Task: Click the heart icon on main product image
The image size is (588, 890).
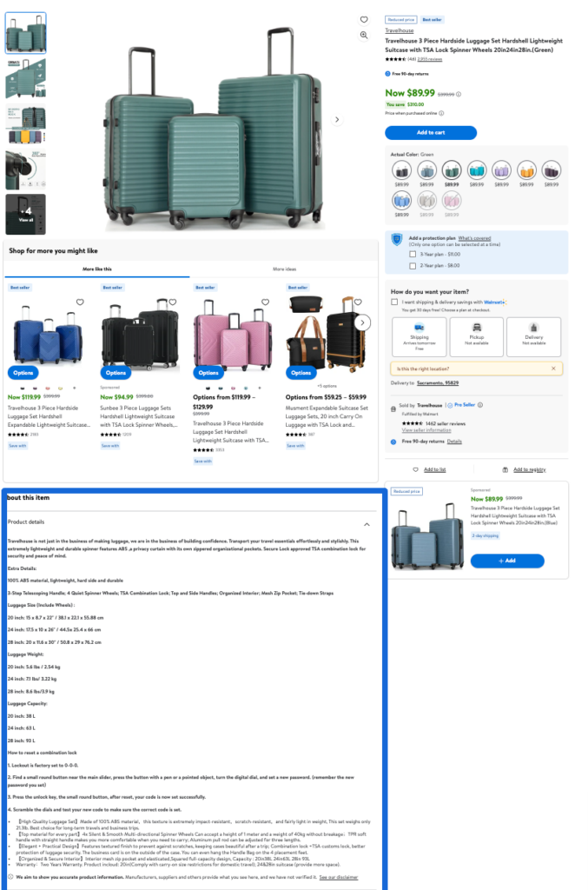Action: click(364, 20)
